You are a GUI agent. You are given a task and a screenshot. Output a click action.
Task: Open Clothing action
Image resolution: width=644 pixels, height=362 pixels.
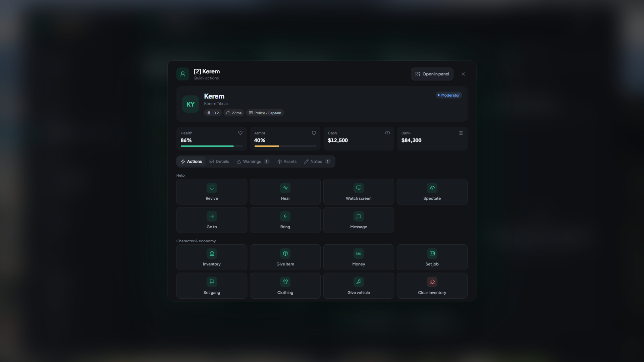coord(285,286)
